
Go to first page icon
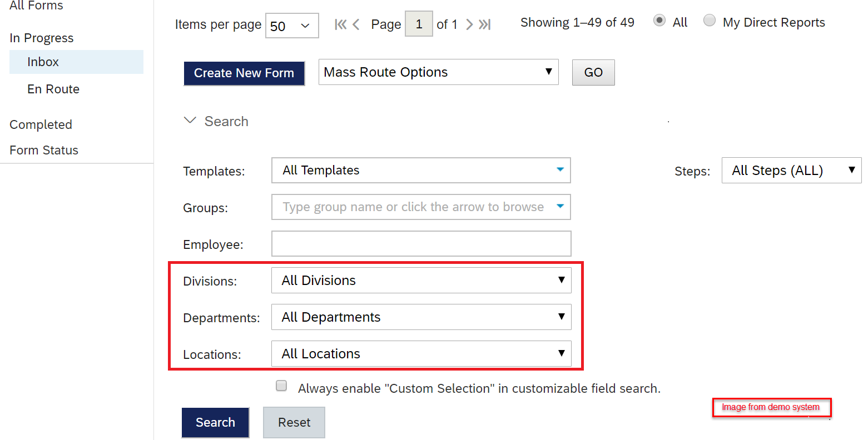tap(340, 24)
